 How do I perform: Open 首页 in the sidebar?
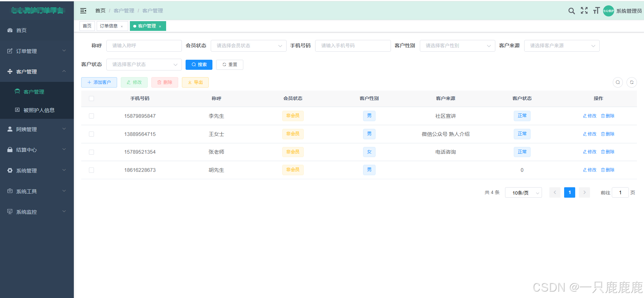37,30
